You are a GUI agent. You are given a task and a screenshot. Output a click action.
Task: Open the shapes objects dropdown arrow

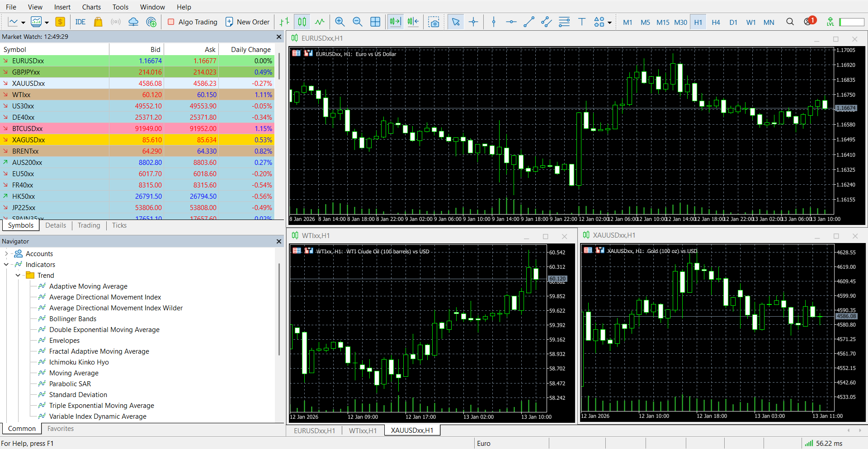point(609,22)
